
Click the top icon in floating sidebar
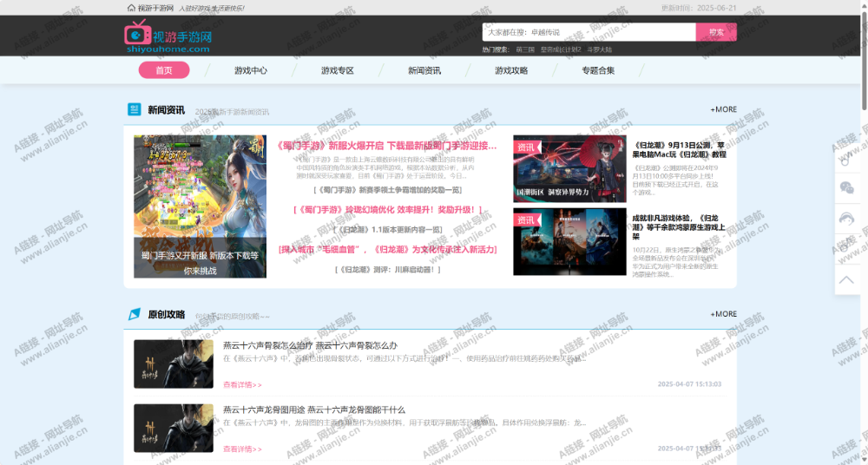point(847,158)
